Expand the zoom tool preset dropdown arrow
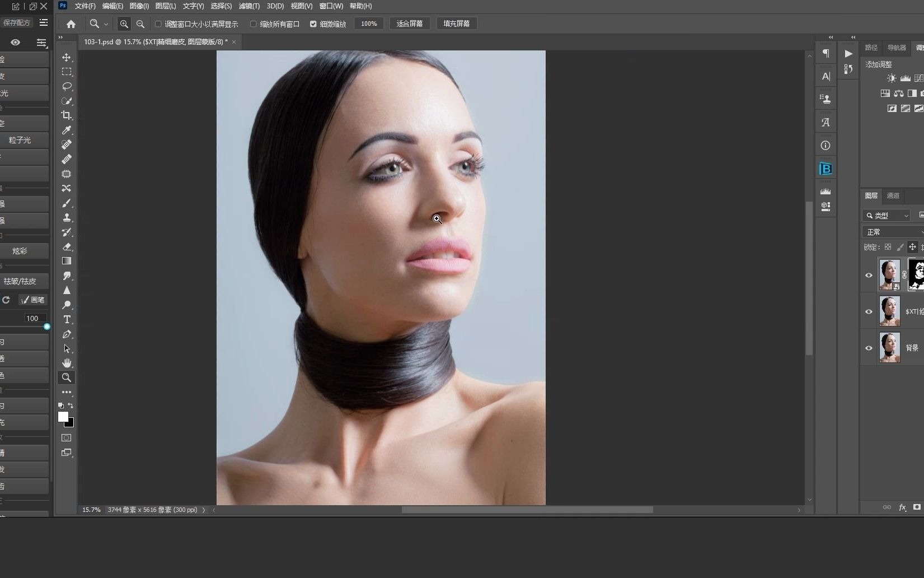Viewport: 924px width, 578px height. pos(106,24)
